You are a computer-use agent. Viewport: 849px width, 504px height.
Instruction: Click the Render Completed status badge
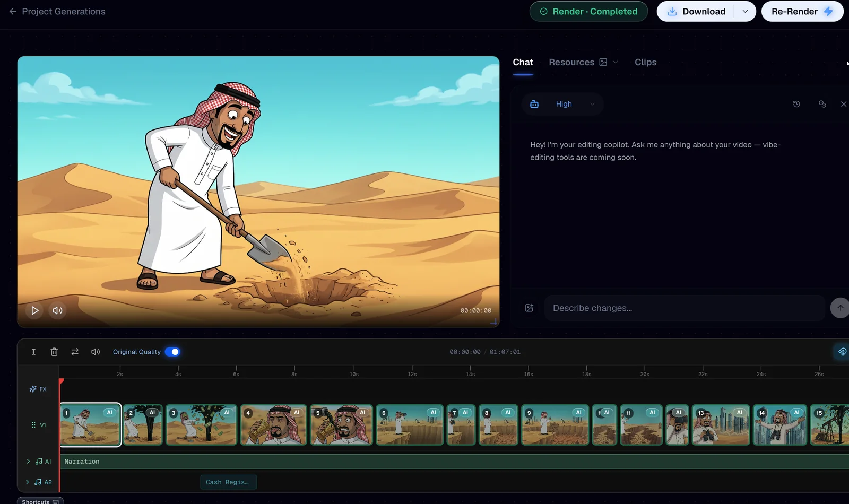(588, 12)
